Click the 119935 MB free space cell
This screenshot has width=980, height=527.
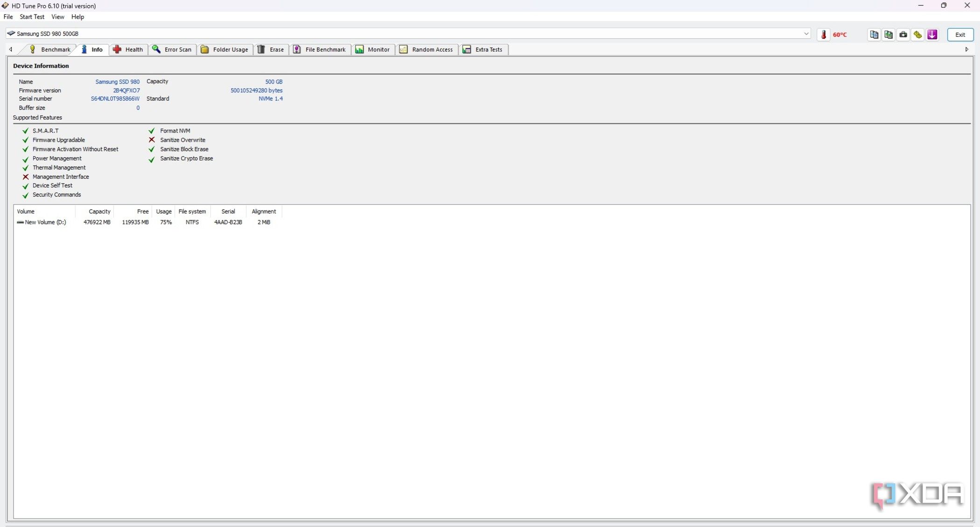(x=135, y=222)
